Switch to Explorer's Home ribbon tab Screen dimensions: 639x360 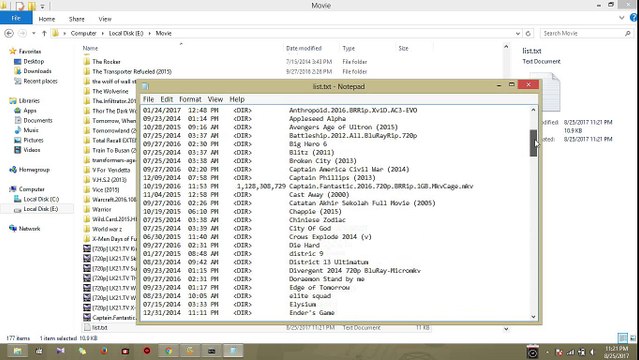(x=46, y=19)
